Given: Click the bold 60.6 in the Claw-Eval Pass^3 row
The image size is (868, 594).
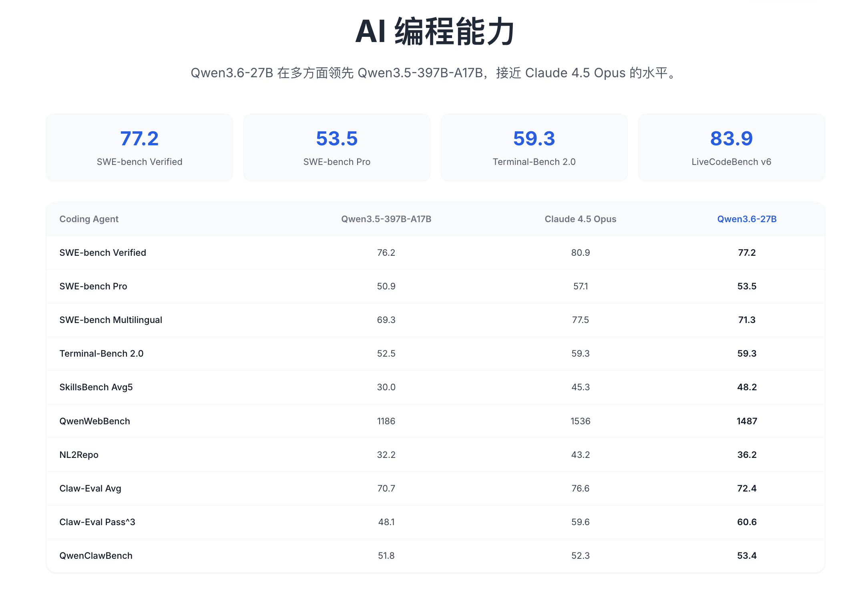Looking at the screenshot, I should pyautogui.click(x=747, y=522).
